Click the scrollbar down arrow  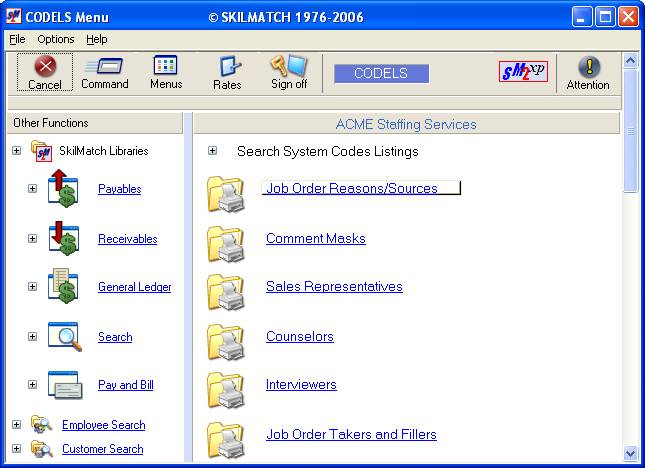coord(630,454)
